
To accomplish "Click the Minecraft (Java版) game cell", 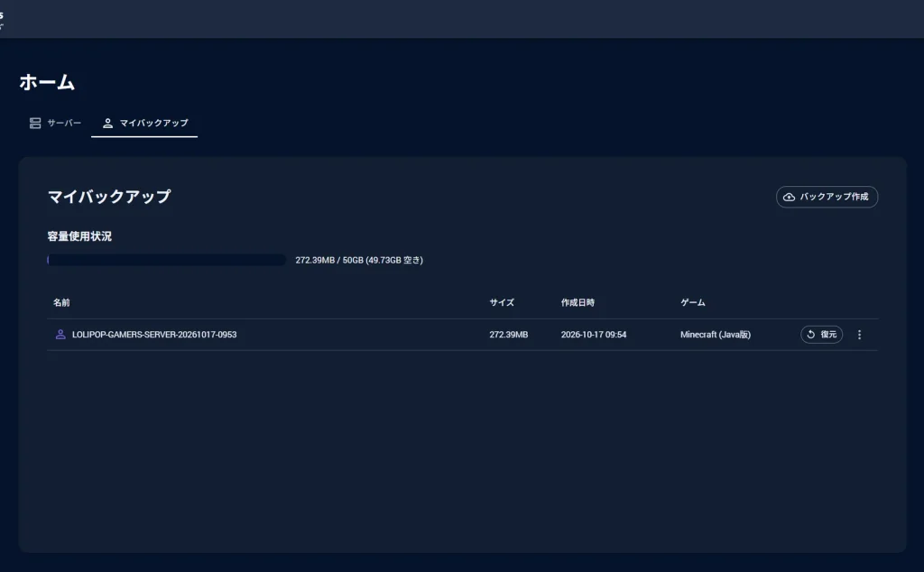I will (716, 335).
